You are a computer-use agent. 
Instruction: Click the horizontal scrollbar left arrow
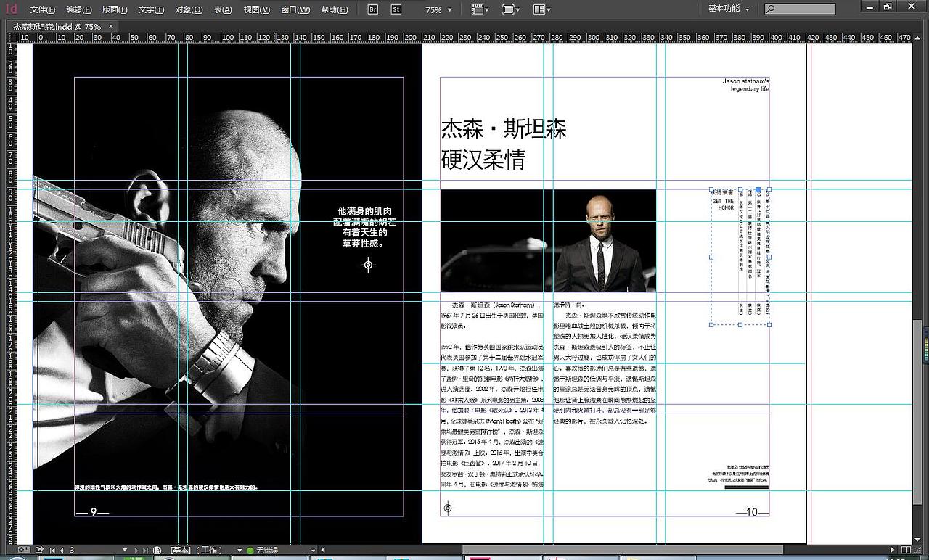[324, 551]
